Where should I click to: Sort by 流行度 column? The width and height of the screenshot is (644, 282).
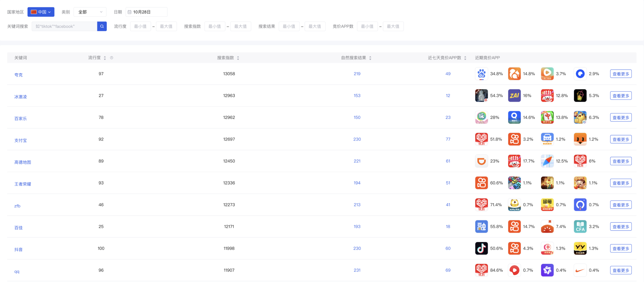[x=105, y=58]
